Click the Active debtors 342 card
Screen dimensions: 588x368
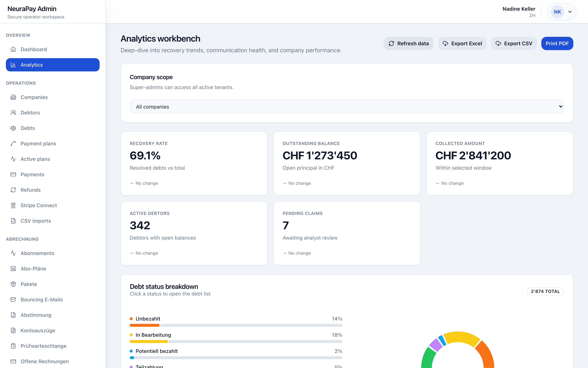(x=194, y=233)
